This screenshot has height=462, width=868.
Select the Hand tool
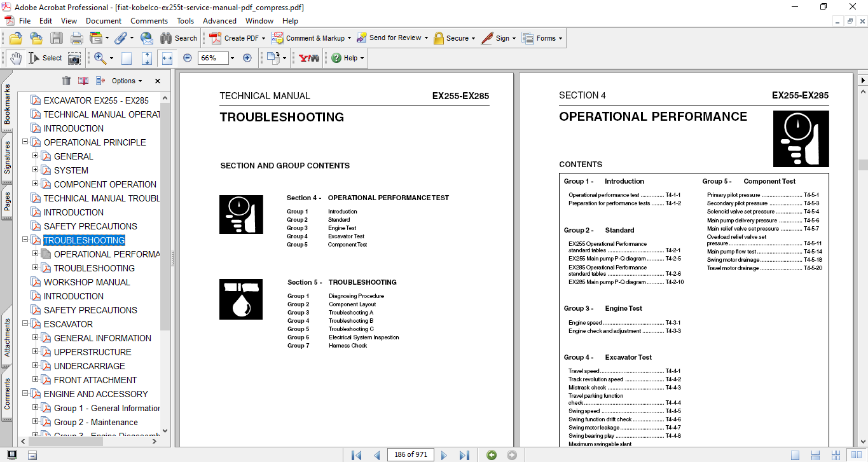click(15, 58)
